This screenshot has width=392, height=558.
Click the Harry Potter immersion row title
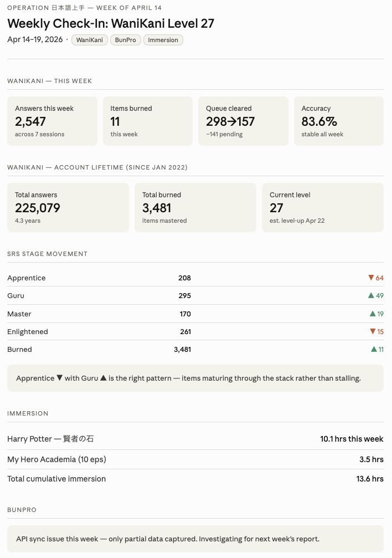[x=50, y=439]
